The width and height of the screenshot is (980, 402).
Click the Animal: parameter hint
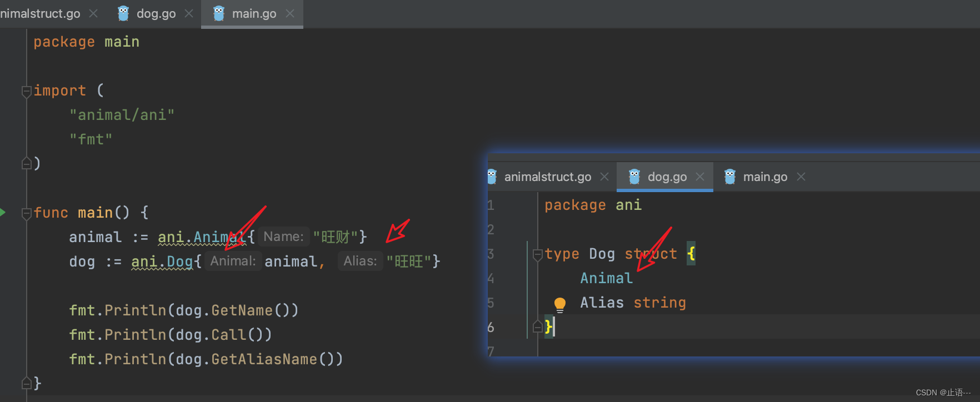[233, 261]
